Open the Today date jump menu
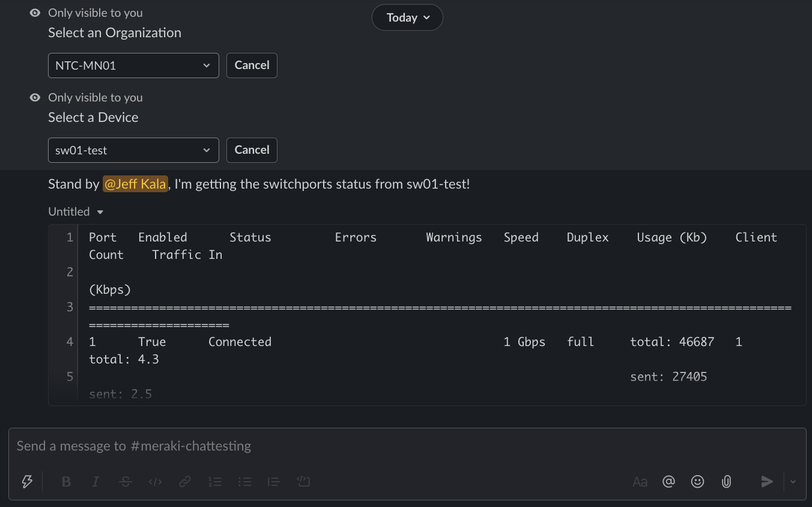Image resolution: width=812 pixels, height=507 pixels. [x=407, y=17]
